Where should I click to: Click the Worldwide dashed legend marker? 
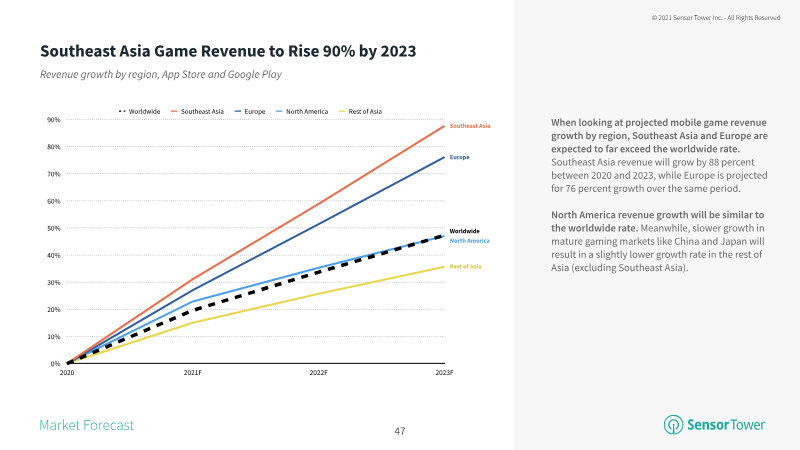[122, 111]
